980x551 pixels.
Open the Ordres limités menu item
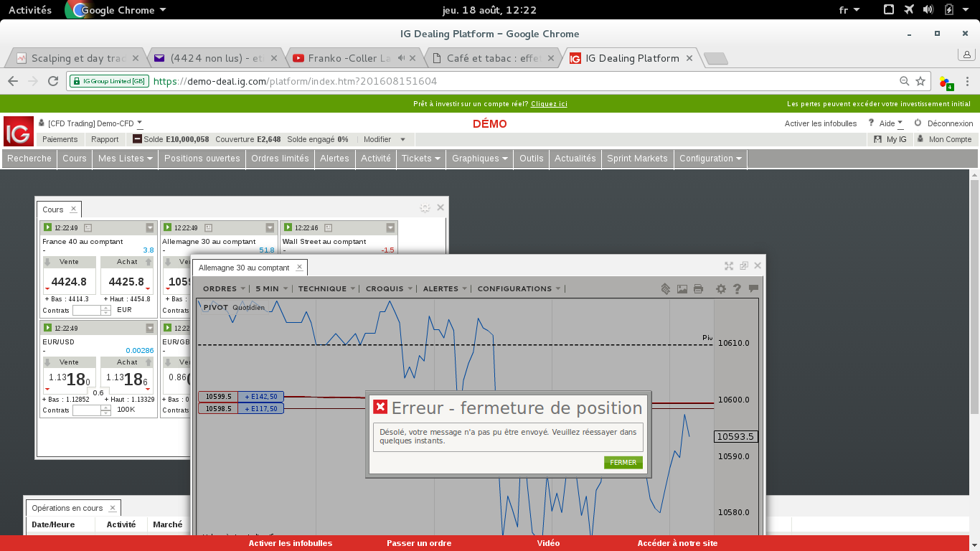pyautogui.click(x=280, y=159)
